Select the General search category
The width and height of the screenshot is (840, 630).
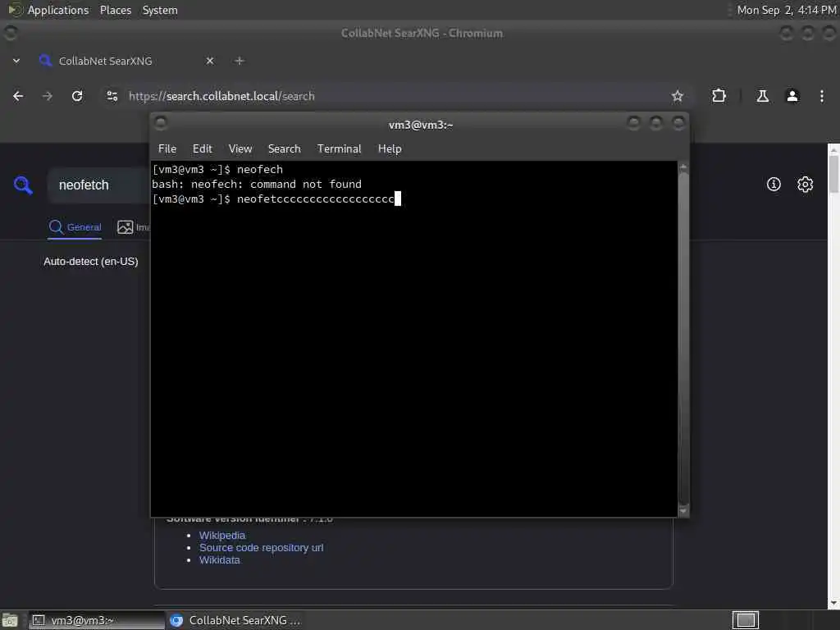(x=75, y=227)
